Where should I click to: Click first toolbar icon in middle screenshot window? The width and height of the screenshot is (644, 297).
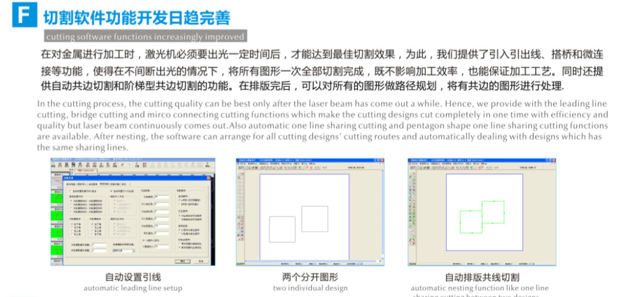tap(239, 168)
